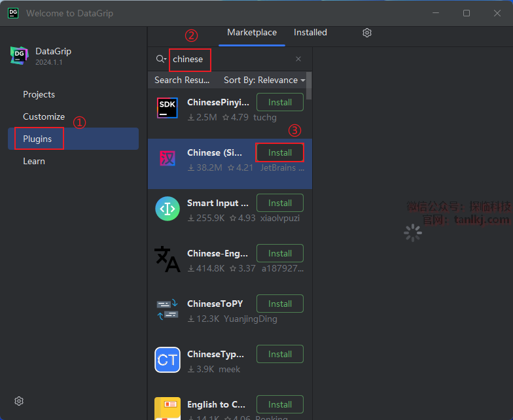Click the search field containing 'chinese'
This screenshot has height=420, width=513.
(x=232, y=59)
